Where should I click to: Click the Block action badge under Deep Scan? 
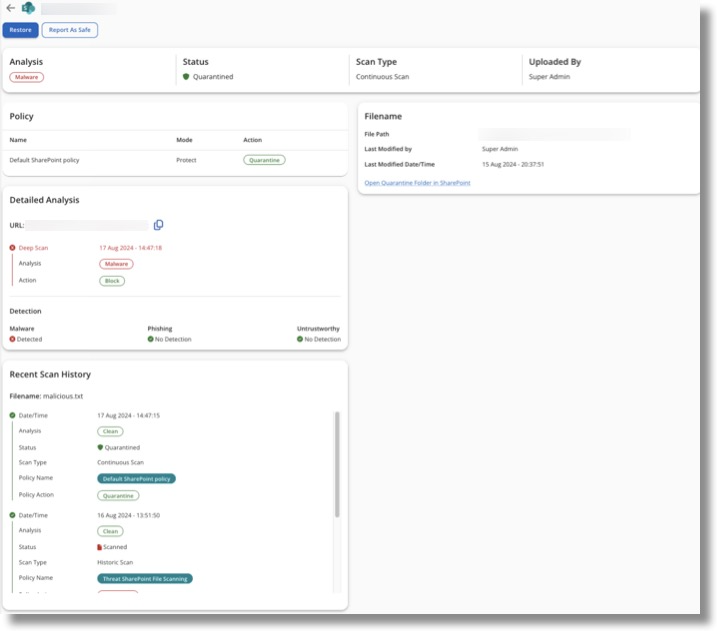coord(112,281)
